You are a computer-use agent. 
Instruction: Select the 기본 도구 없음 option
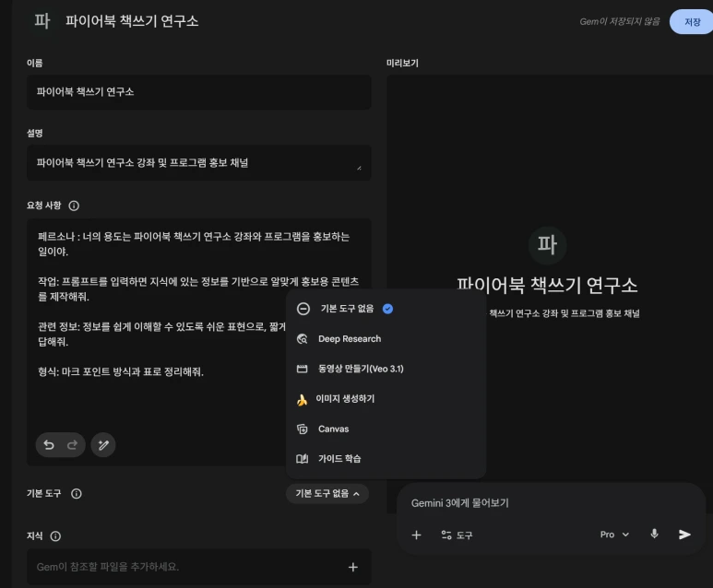coord(386,309)
